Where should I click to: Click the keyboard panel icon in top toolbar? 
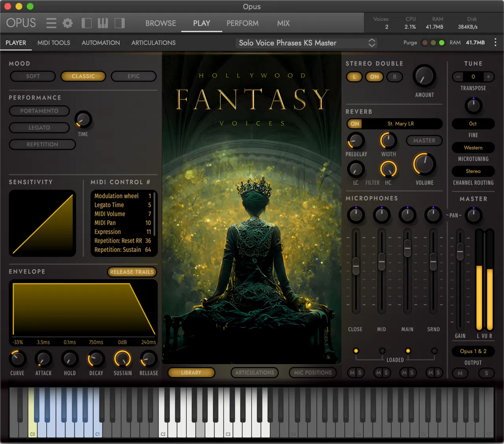[103, 23]
